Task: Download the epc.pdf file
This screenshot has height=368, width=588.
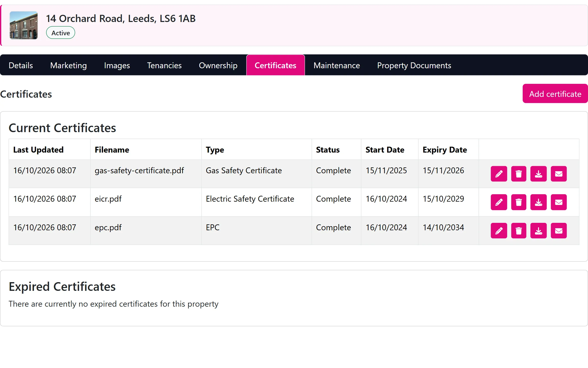Action: [538, 231]
